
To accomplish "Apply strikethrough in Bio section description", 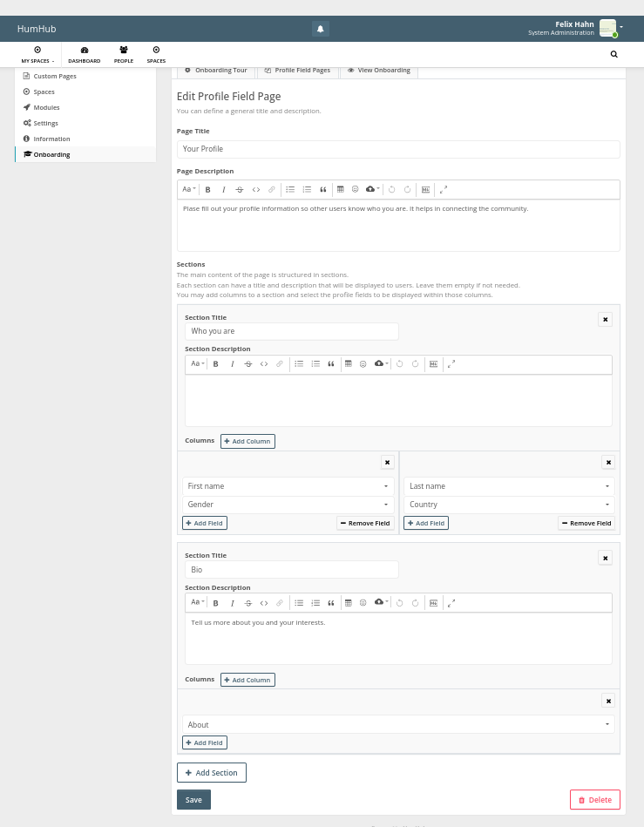I will coord(247,603).
